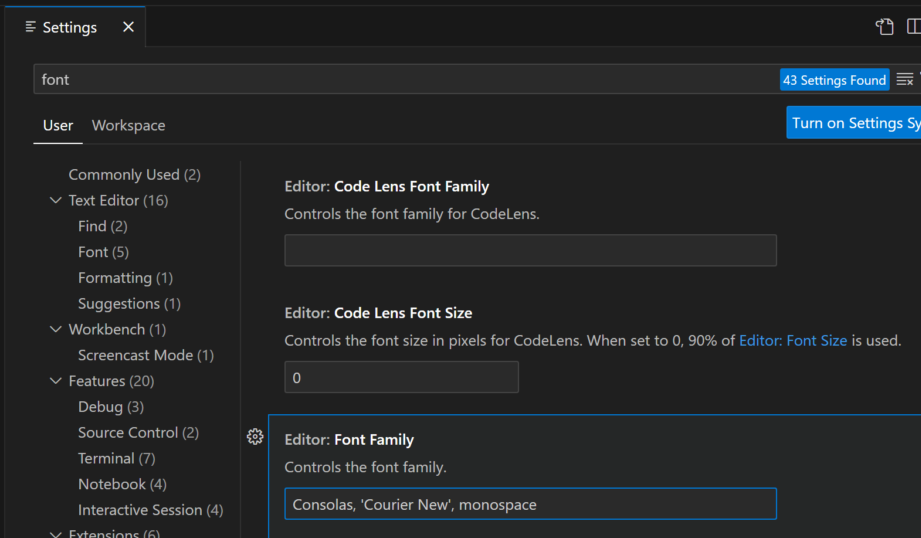921x538 pixels.
Task: Click the split editor icon
Action: point(914,27)
